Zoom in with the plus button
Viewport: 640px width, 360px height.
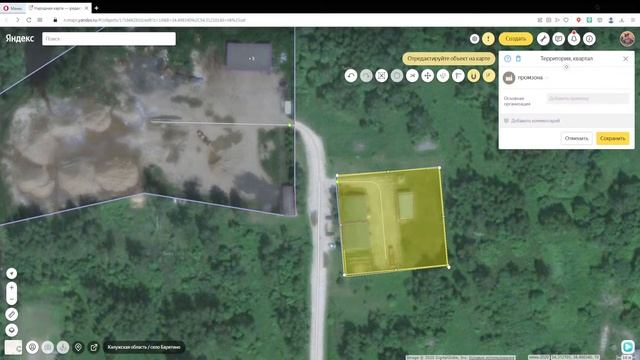11,288
